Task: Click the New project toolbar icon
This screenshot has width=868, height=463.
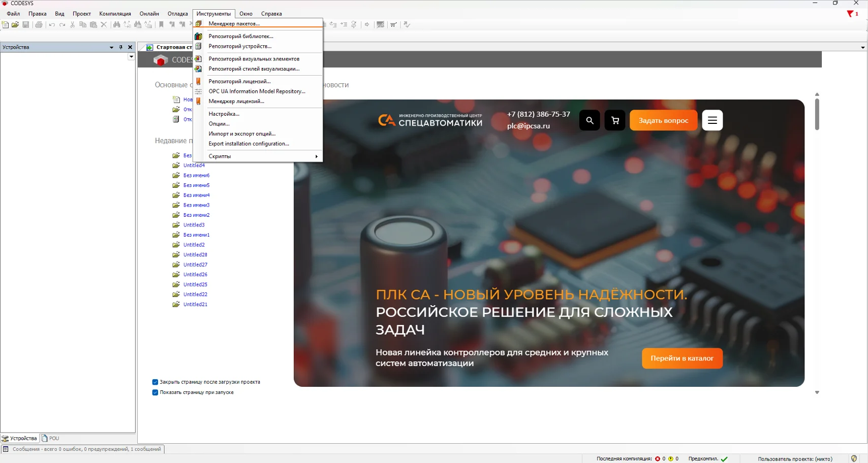Action: [x=5, y=24]
